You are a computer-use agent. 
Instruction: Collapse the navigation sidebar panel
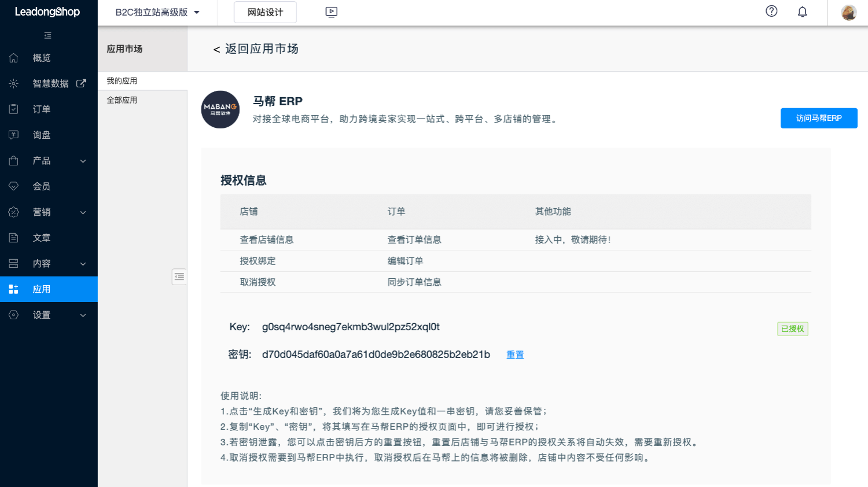[x=47, y=35]
